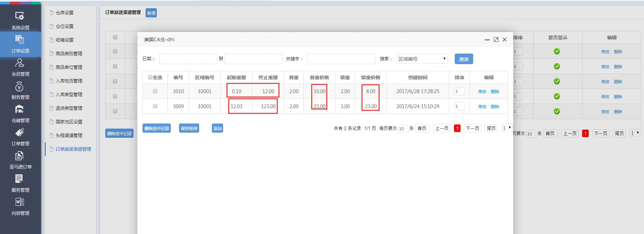Image resolution: width=644 pixels, height=234 pixels.
Task: Minimize the 美国CA仓-dhl dialog
Action: [x=487, y=40]
